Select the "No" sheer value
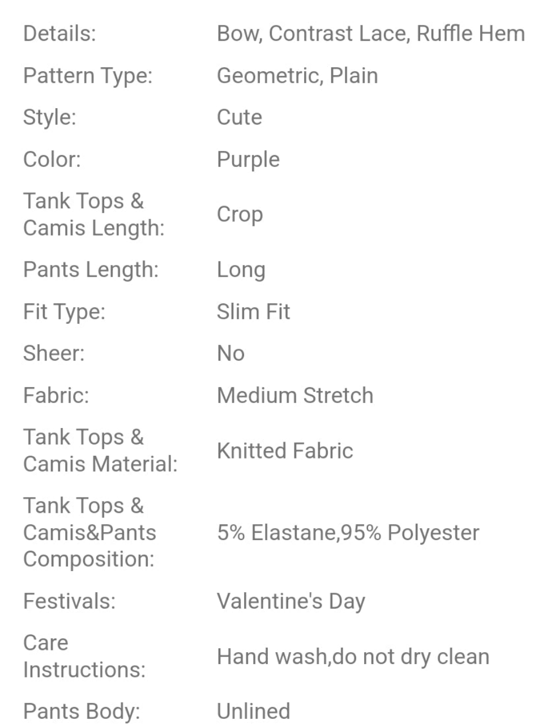560x728 pixels. pyautogui.click(x=230, y=353)
